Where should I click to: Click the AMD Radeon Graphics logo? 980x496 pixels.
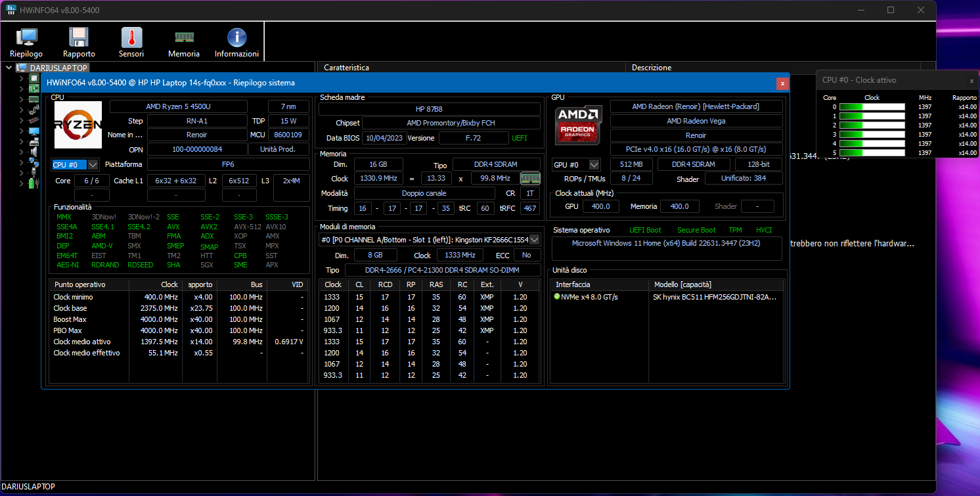[578, 125]
